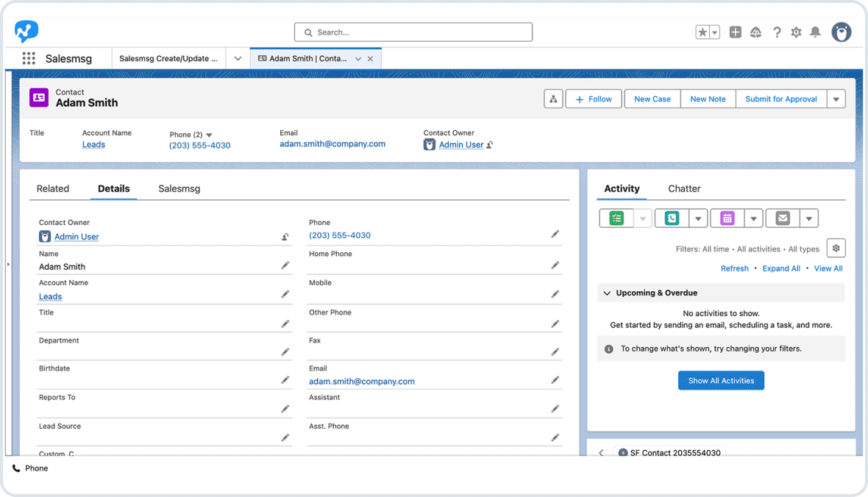Edit the Assistant pencil icon
Screen dimensions: 868x497
coord(555,409)
